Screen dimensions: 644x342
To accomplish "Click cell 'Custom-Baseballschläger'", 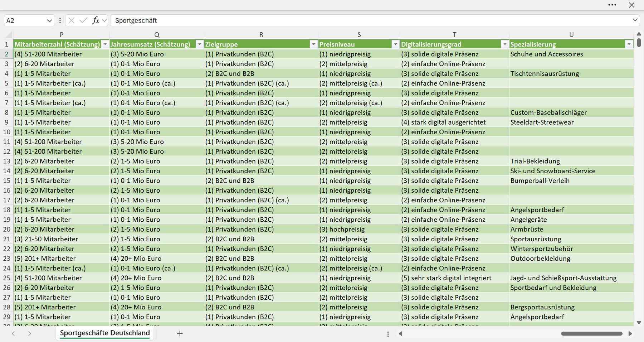I will tap(571, 112).
